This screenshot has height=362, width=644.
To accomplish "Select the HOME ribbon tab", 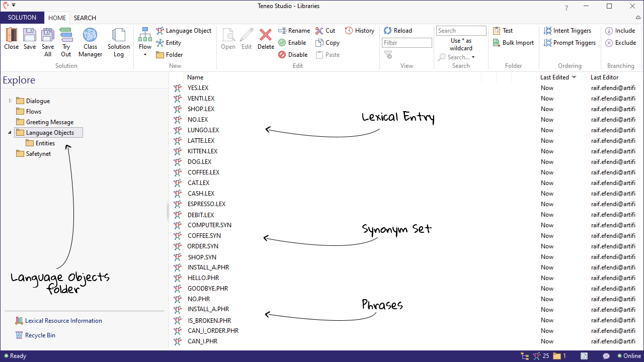I will [x=57, y=18].
